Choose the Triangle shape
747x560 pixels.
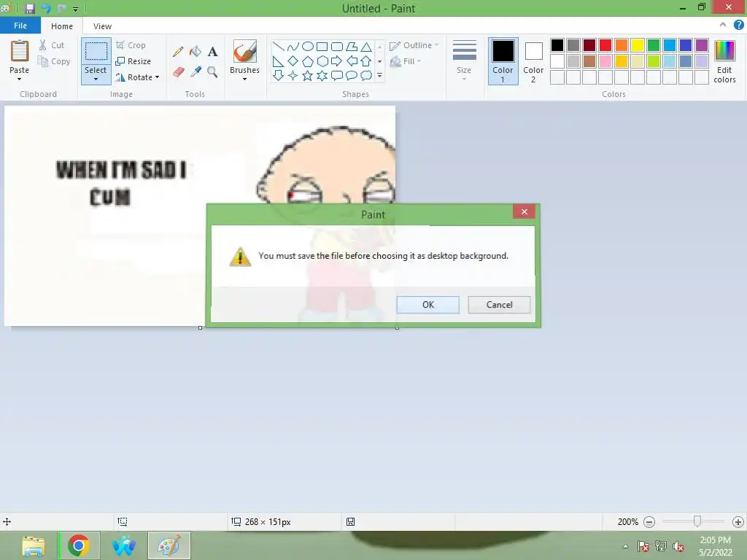(366, 46)
